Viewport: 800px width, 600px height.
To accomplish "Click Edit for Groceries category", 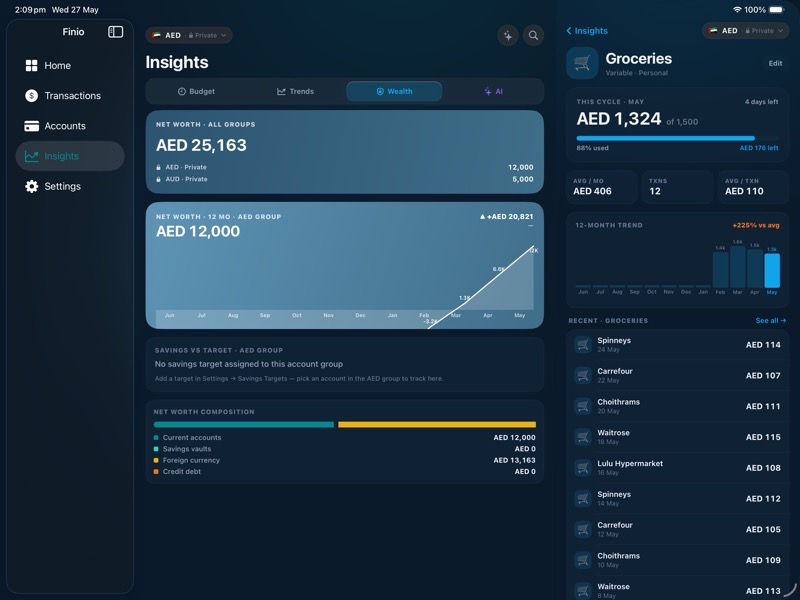I will (x=775, y=63).
